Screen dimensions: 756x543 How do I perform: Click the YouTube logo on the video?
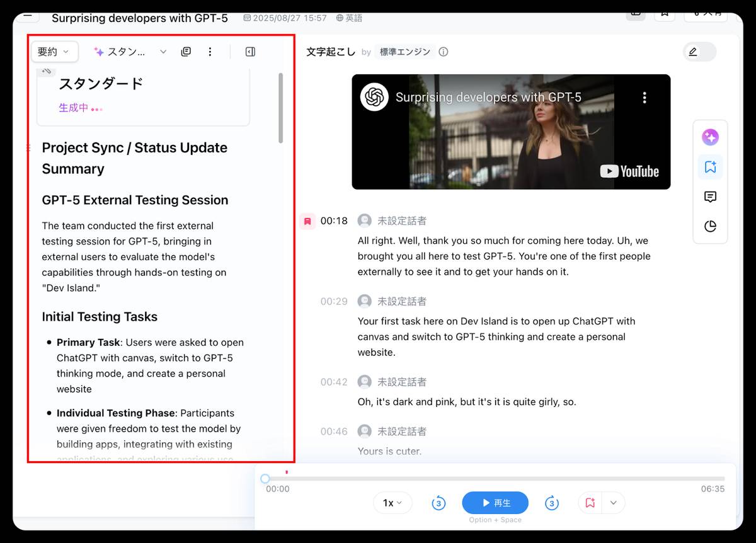pyautogui.click(x=629, y=171)
